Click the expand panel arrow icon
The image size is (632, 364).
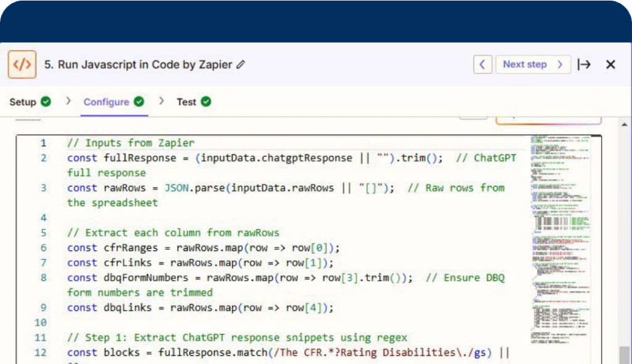pyautogui.click(x=583, y=64)
